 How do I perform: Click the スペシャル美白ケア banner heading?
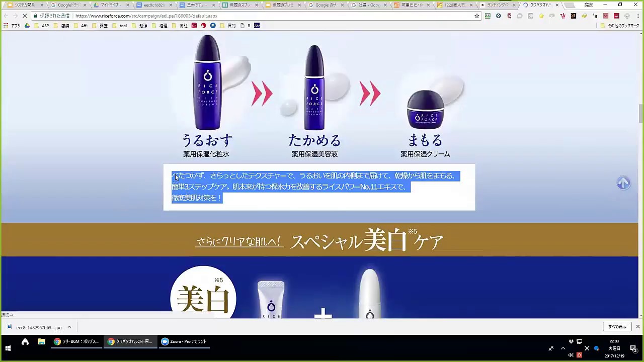pos(367,240)
